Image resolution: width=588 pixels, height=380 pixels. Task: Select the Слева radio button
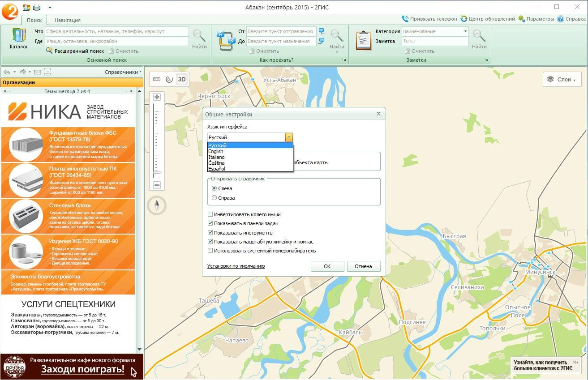tap(215, 188)
